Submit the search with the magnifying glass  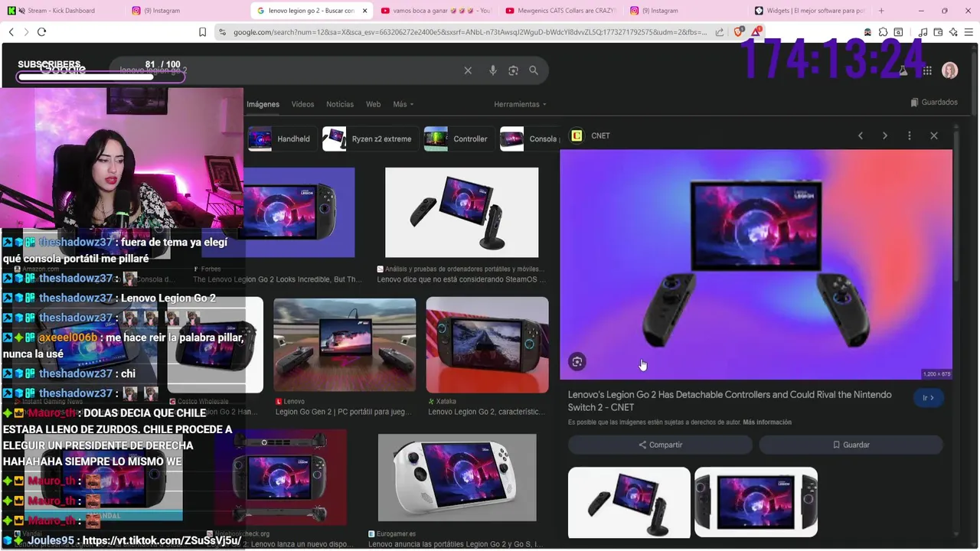[534, 70]
